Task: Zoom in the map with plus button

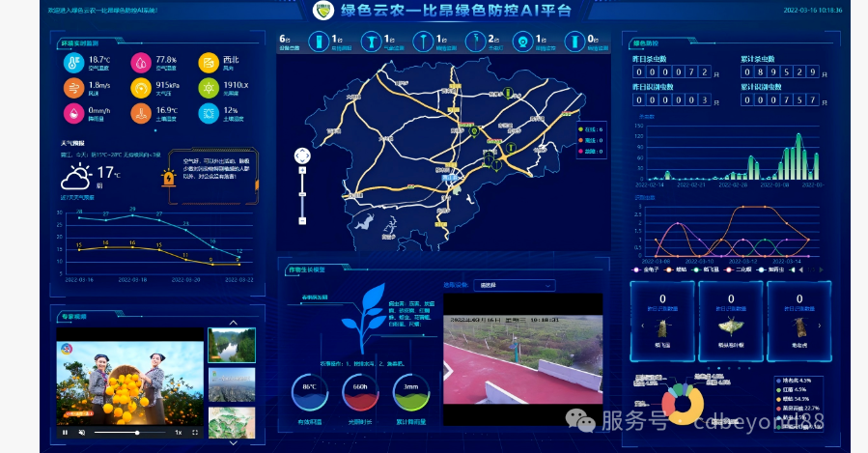Action: tap(302, 172)
